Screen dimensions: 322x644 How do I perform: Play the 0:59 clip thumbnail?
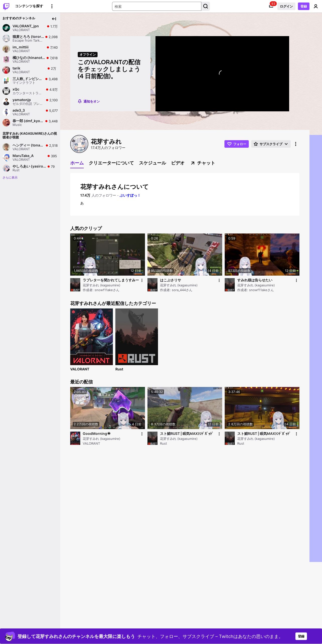point(262,255)
